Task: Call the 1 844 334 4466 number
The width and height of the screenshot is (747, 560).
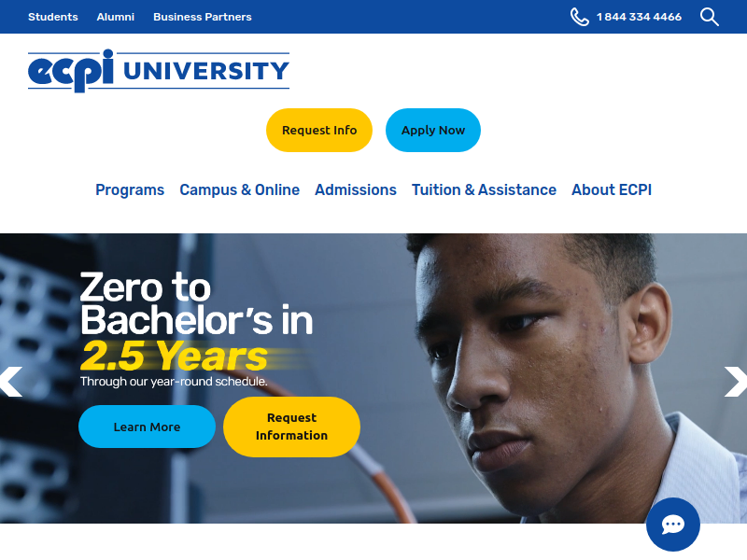Action: click(x=639, y=17)
